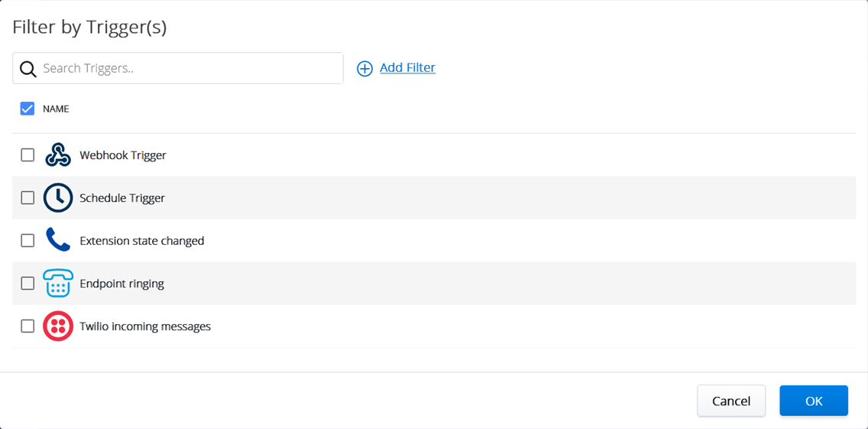Click the Cancel button
The height and width of the screenshot is (429, 868).
(731, 401)
